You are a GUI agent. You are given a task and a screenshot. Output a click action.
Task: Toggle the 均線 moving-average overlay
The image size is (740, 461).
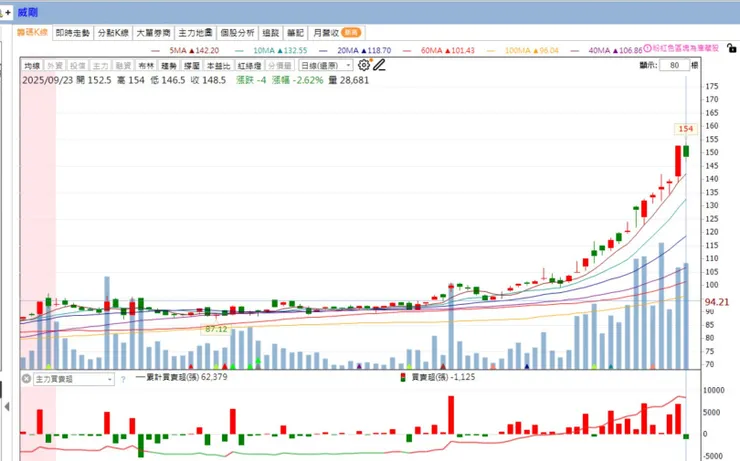tap(32, 65)
